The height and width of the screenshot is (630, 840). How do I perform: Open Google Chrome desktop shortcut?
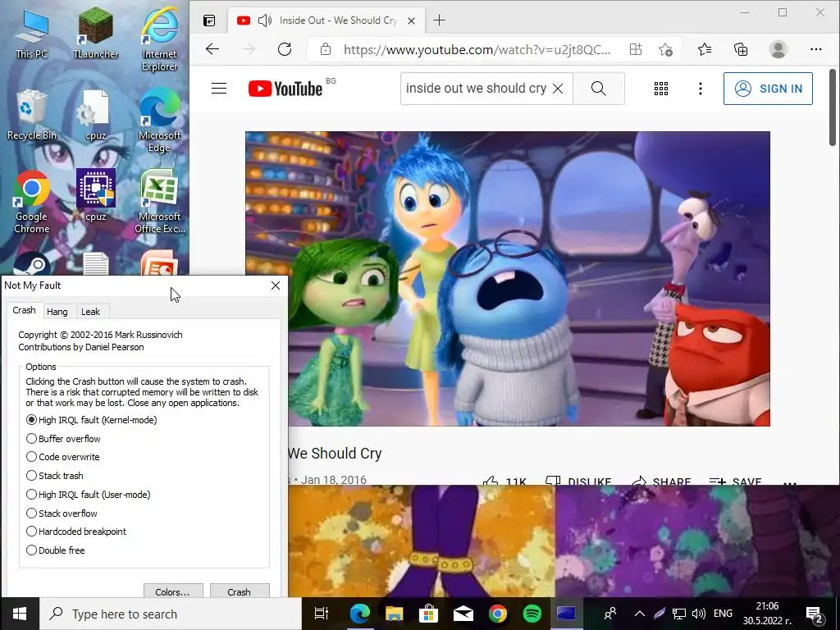(x=31, y=203)
